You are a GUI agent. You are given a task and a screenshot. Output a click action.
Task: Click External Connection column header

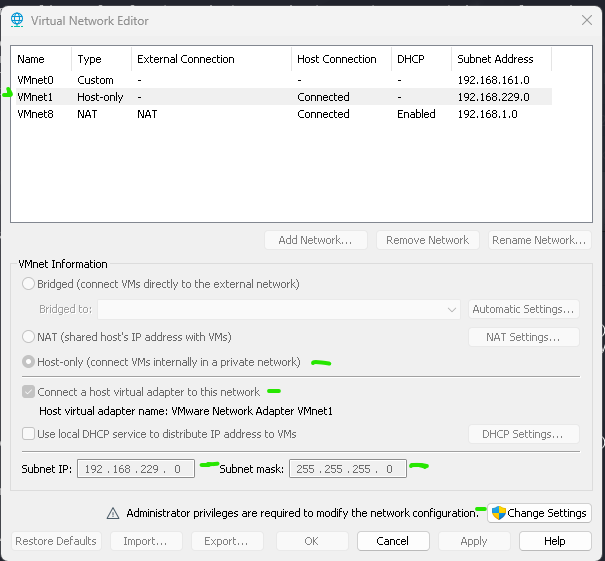pos(211,59)
